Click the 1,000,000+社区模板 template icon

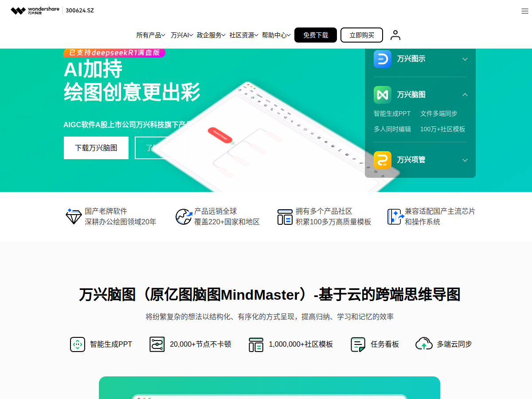pyautogui.click(x=256, y=344)
